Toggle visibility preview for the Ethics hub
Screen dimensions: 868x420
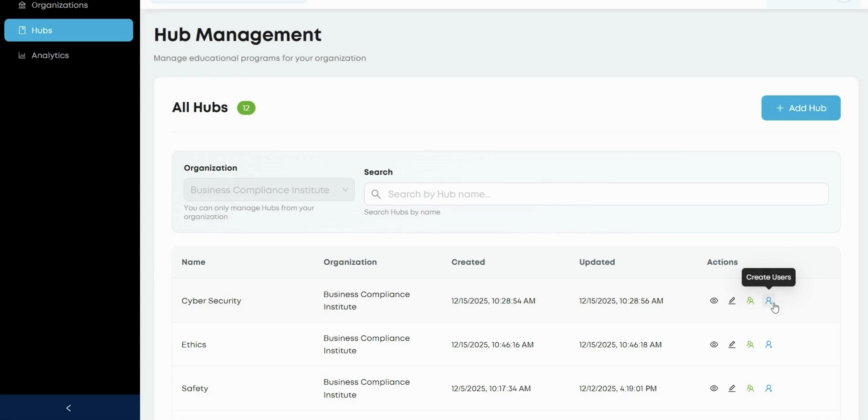coord(714,345)
